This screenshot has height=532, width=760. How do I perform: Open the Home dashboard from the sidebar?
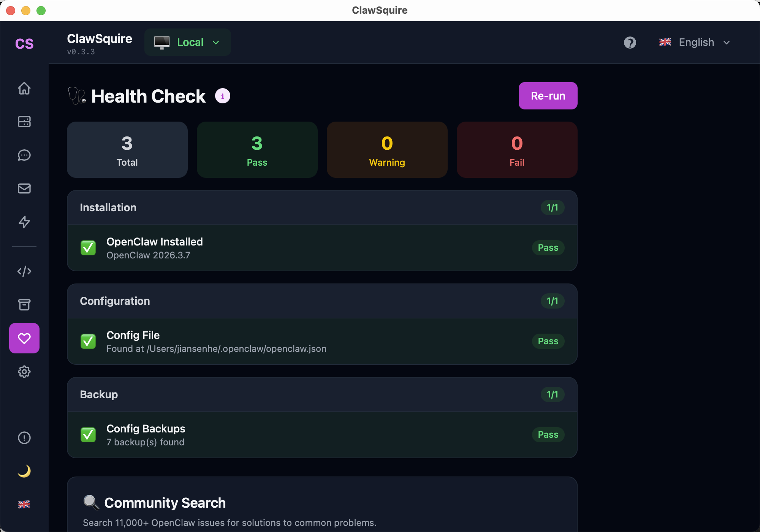point(24,88)
